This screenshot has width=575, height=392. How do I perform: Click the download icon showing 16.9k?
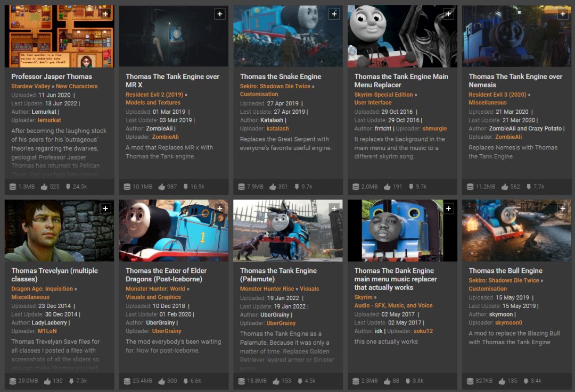click(x=186, y=187)
